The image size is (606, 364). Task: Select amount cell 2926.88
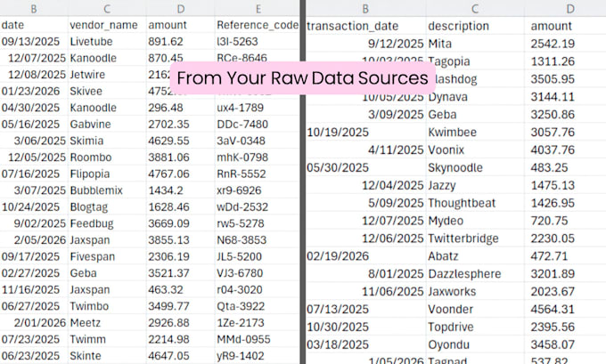coord(181,323)
